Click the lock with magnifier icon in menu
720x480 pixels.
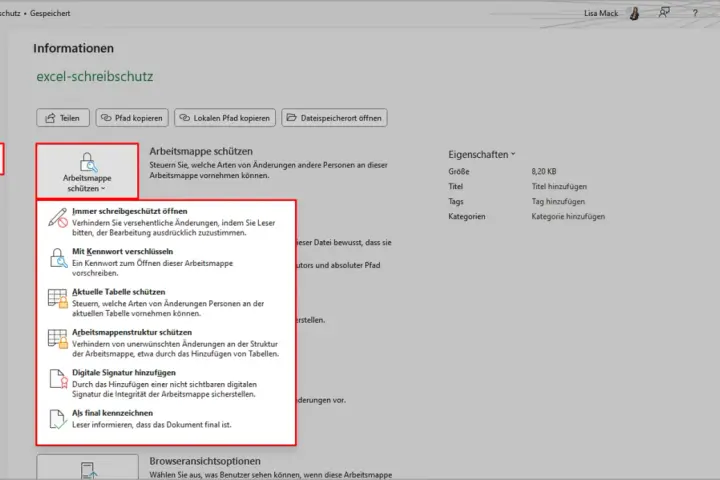point(58,258)
